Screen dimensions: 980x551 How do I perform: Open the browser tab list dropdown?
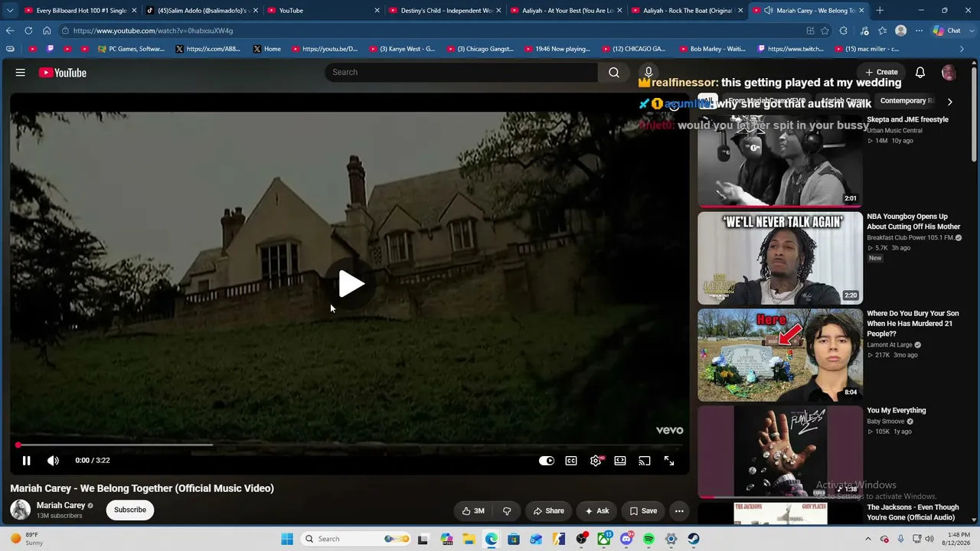tap(10, 11)
